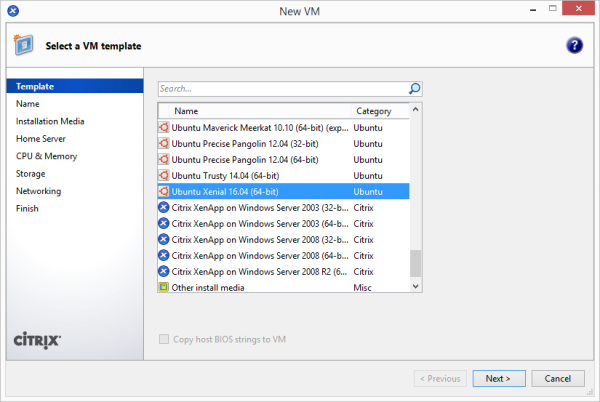Click the search magnifier icon

[x=415, y=88]
